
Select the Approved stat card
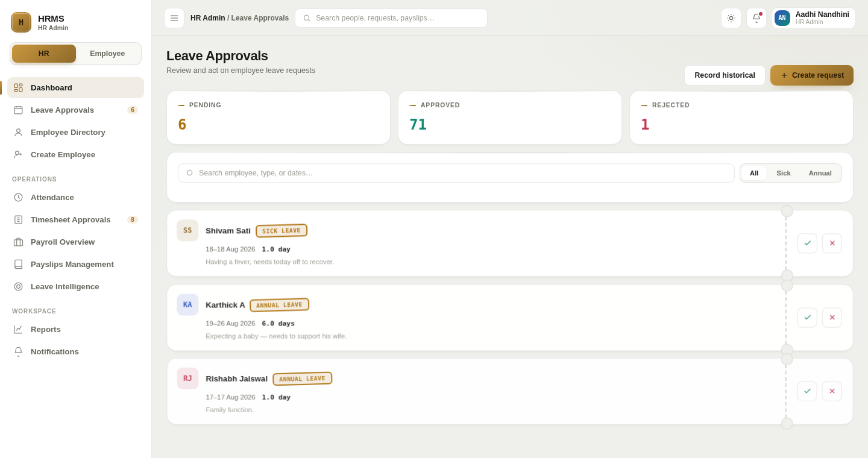tap(510, 118)
